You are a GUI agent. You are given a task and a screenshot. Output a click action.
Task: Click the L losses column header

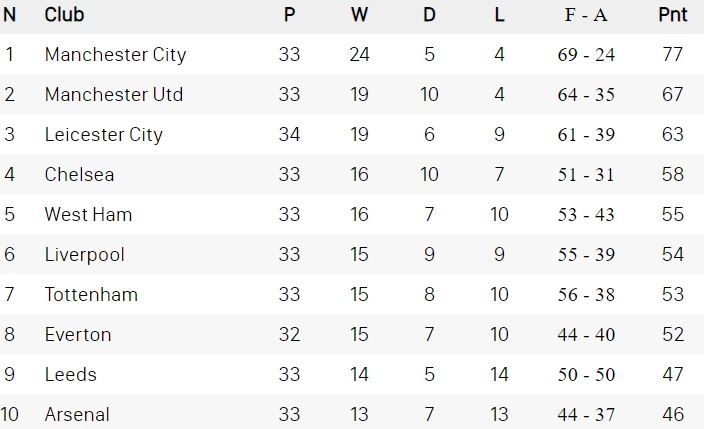click(499, 16)
